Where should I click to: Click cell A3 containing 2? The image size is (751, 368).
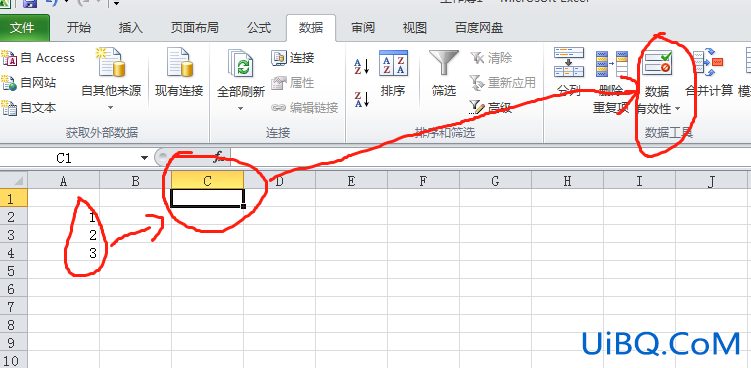pos(64,234)
